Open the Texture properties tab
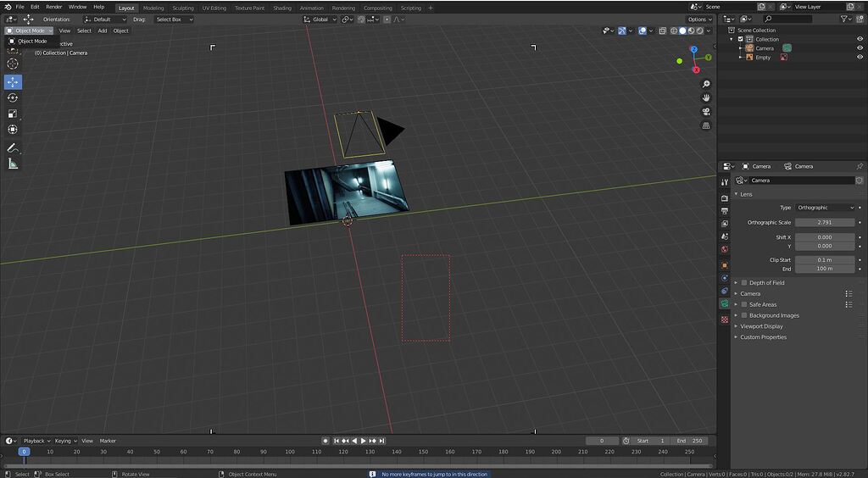The image size is (868, 478). pos(725,320)
